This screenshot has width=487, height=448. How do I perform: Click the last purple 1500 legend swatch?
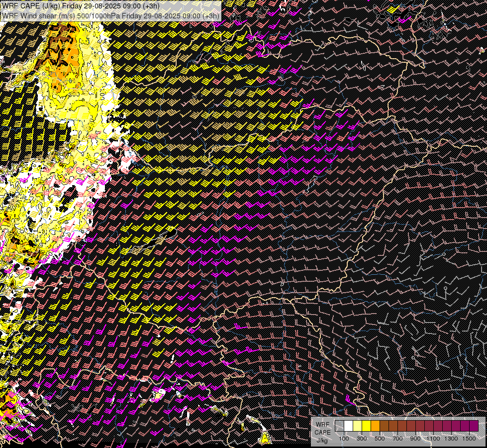point(474,426)
